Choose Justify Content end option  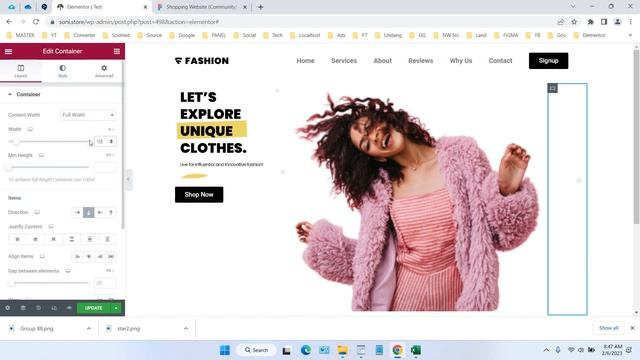click(x=53, y=239)
